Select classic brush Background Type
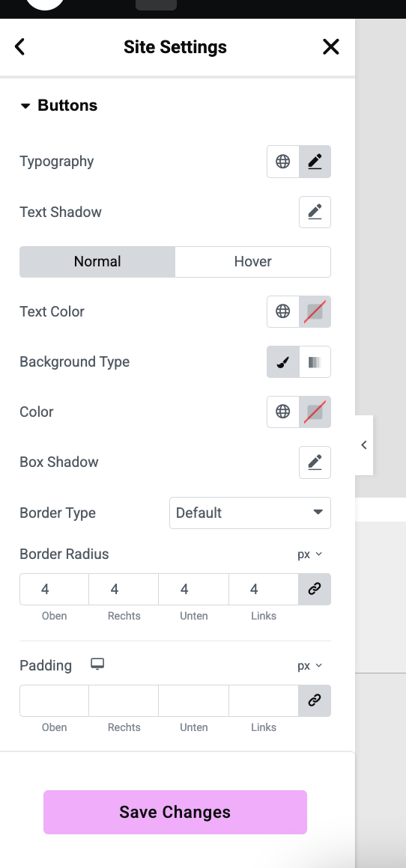This screenshot has height=868, width=406. point(283,362)
